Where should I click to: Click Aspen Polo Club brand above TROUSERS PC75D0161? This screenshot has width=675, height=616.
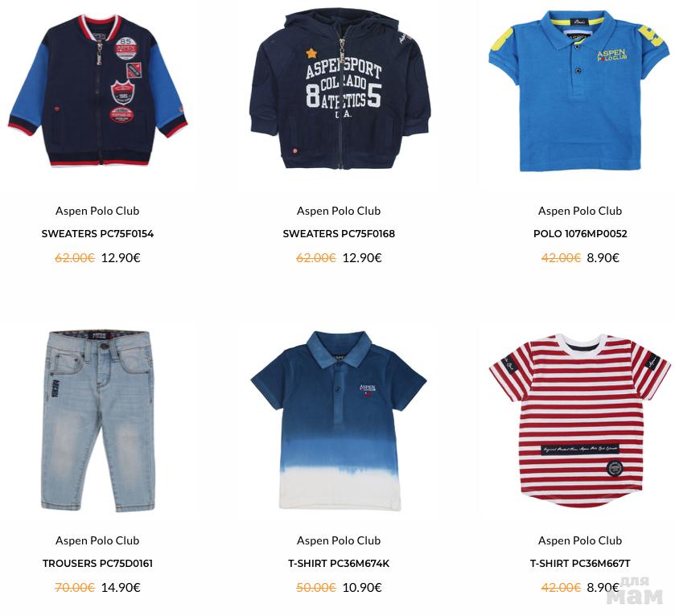tap(97, 540)
